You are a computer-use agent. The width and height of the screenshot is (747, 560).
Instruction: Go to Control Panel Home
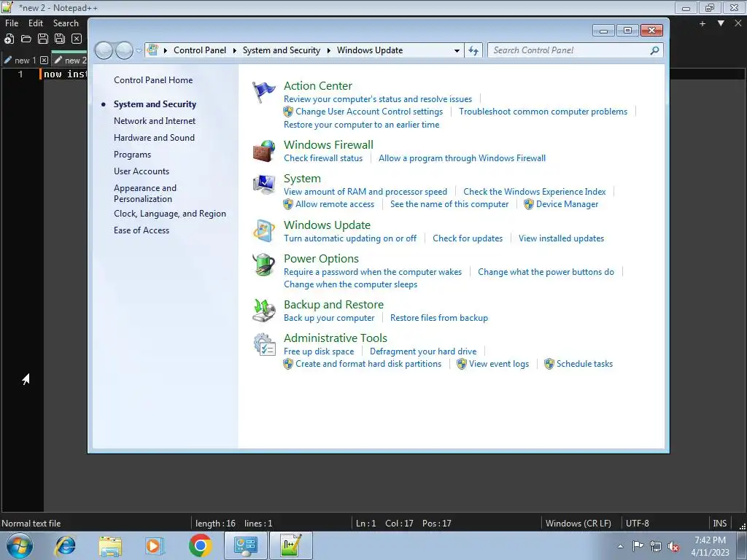click(x=153, y=80)
